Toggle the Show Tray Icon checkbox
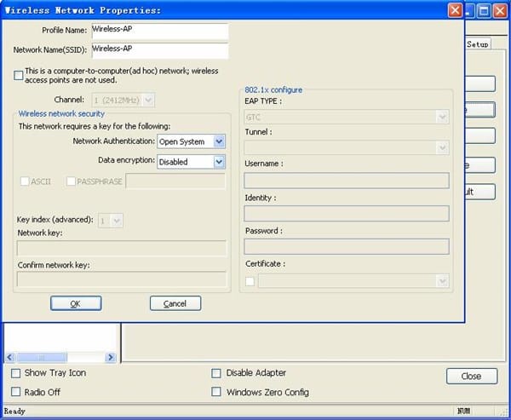The height and width of the screenshot is (420, 511). tap(16, 373)
